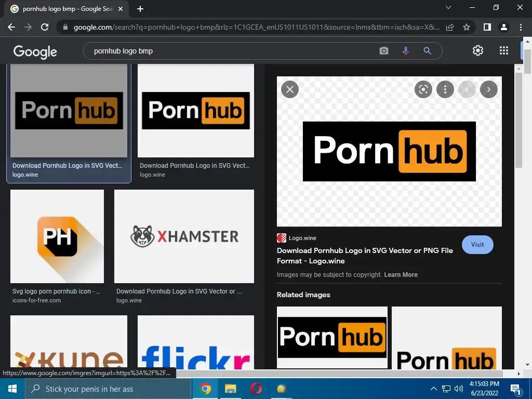Click the 'Related images' heading
532x399 pixels.
tap(303, 295)
